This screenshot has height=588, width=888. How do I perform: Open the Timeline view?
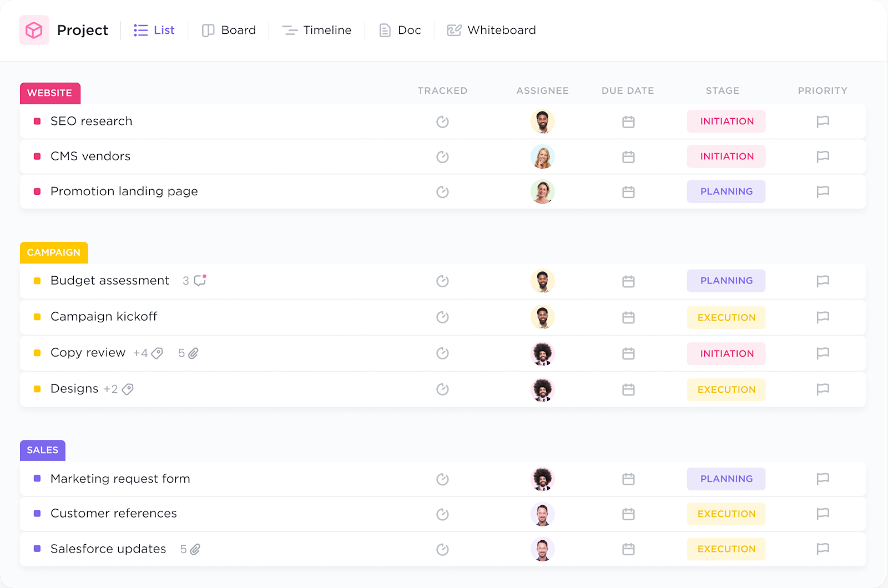pos(316,30)
